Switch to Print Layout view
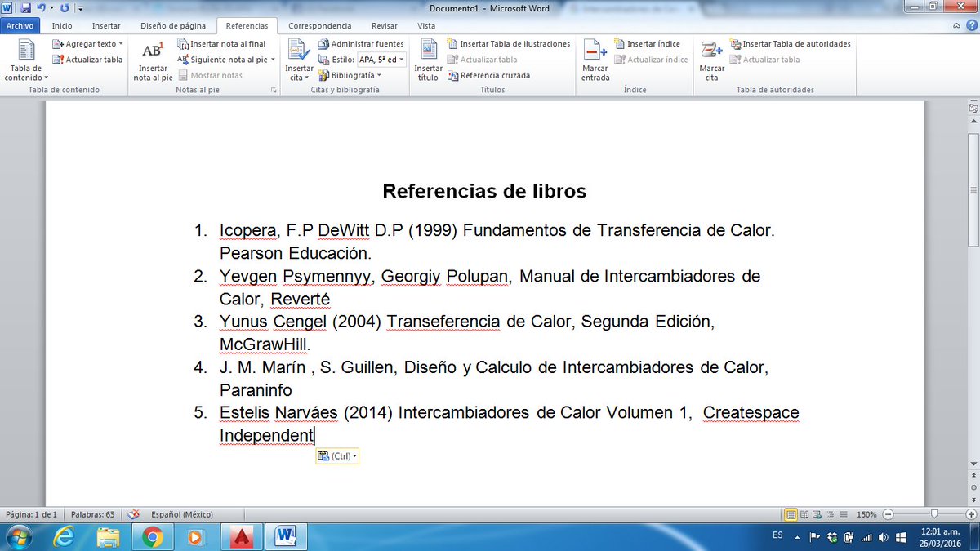This screenshot has height=551, width=980. tap(791, 514)
